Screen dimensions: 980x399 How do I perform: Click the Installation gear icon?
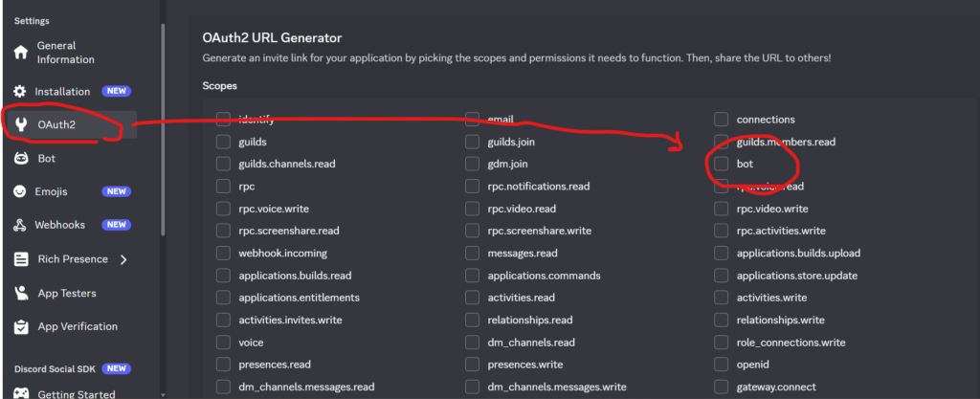(20, 92)
